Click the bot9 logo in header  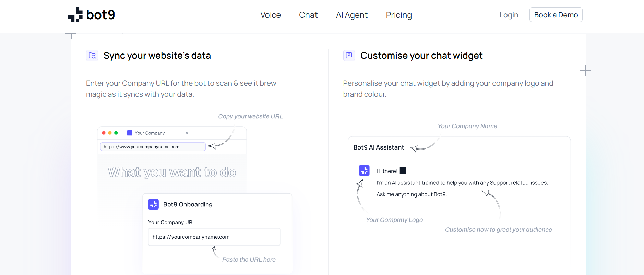(x=91, y=15)
